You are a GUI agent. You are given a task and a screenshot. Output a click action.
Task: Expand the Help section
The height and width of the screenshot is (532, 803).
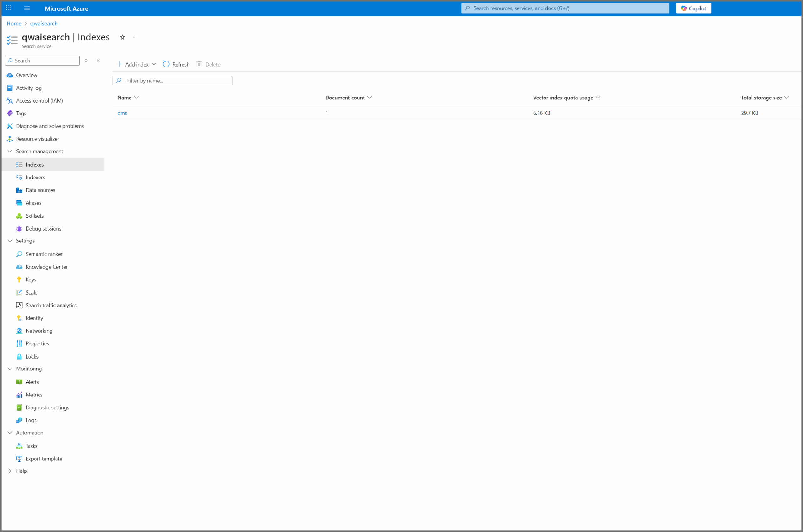[10, 471]
